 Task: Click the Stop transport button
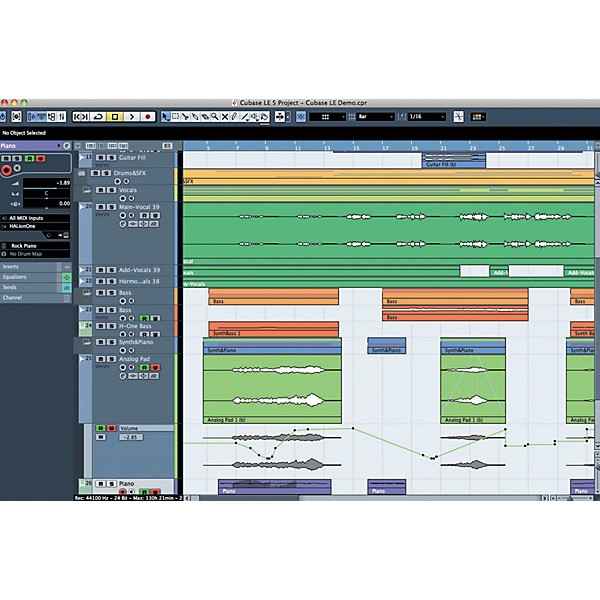(115, 117)
